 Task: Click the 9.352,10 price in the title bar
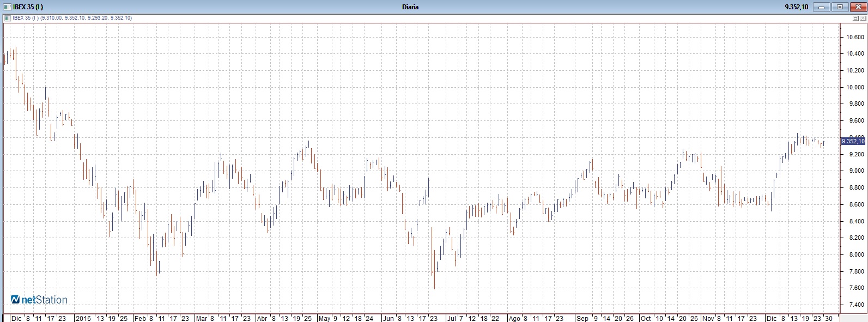(796, 7)
